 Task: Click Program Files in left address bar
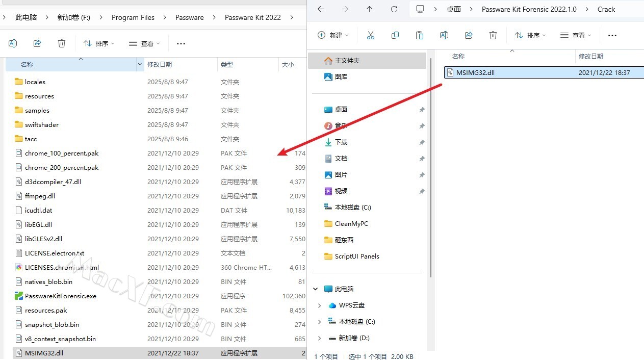[x=133, y=17]
